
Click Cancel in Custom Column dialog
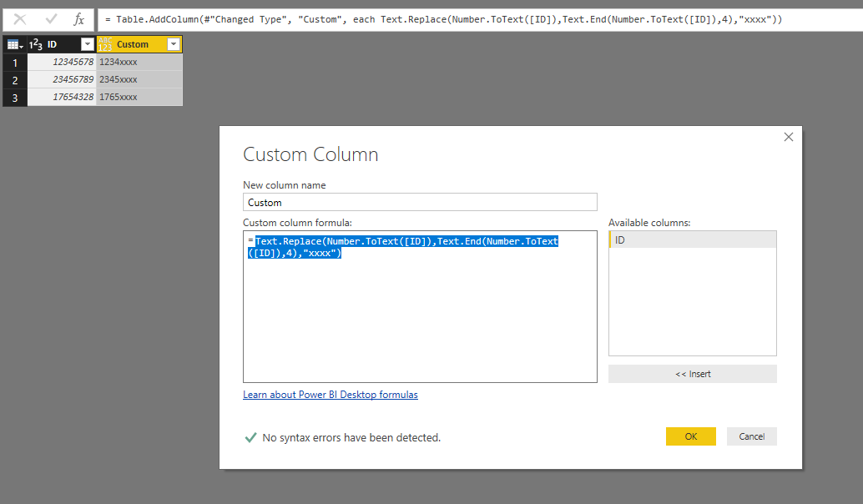click(x=752, y=436)
